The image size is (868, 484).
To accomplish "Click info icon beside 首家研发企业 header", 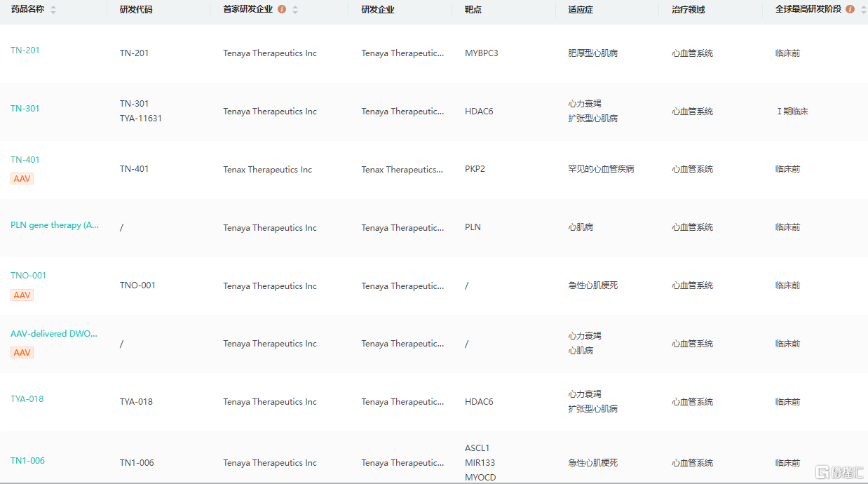I will coord(282,9).
